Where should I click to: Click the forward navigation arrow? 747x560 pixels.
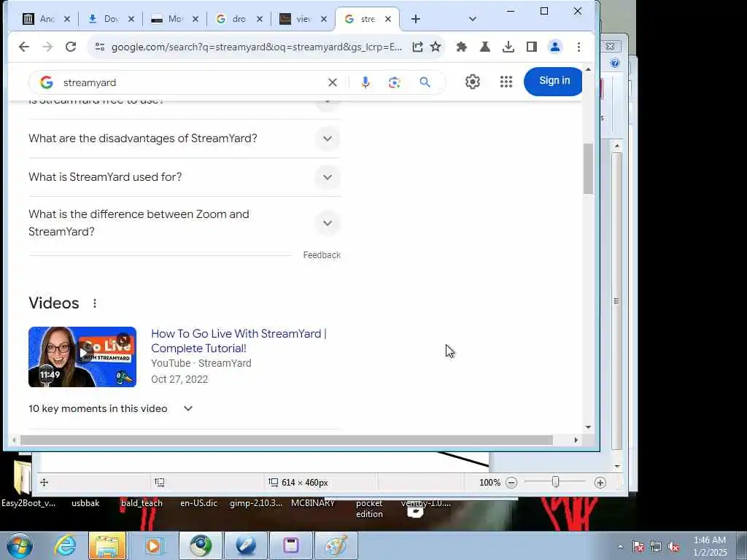pos(47,47)
